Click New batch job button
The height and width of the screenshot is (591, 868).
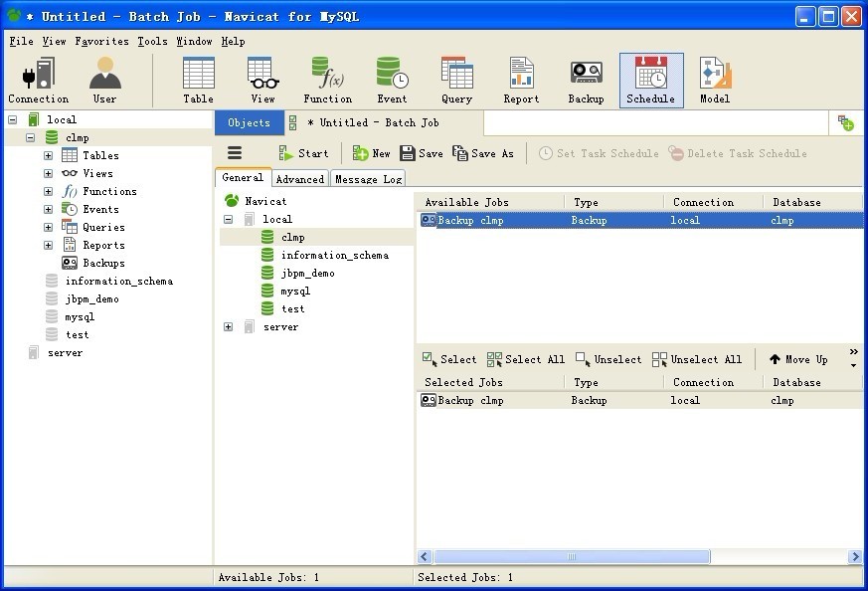tap(371, 153)
